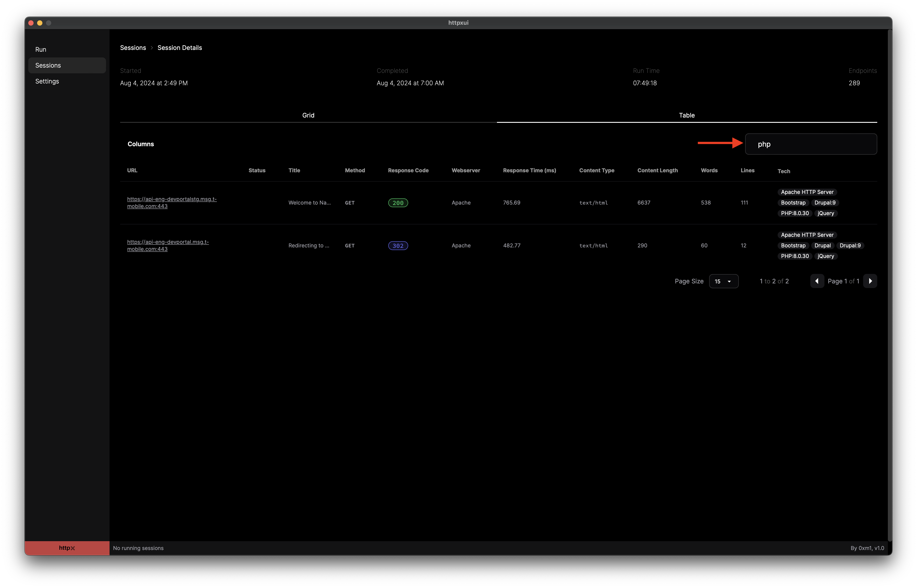Sort by URL column header

tap(132, 170)
